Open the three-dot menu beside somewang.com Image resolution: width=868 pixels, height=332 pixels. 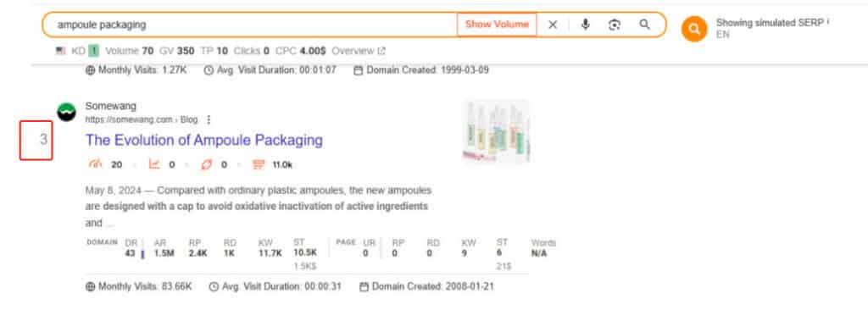tap(209, 119)
